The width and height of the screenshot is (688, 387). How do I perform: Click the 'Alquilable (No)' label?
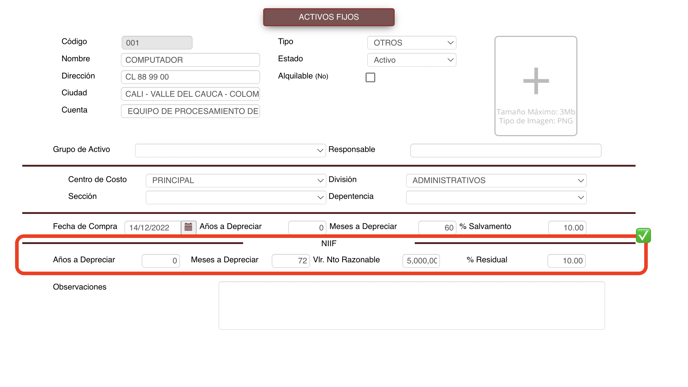point(303,76)
